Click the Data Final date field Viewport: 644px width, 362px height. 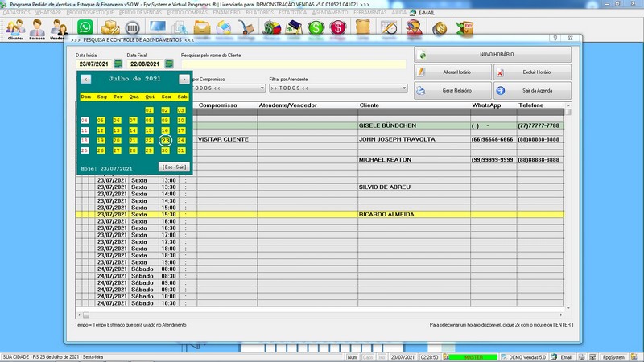pos(145,64)
